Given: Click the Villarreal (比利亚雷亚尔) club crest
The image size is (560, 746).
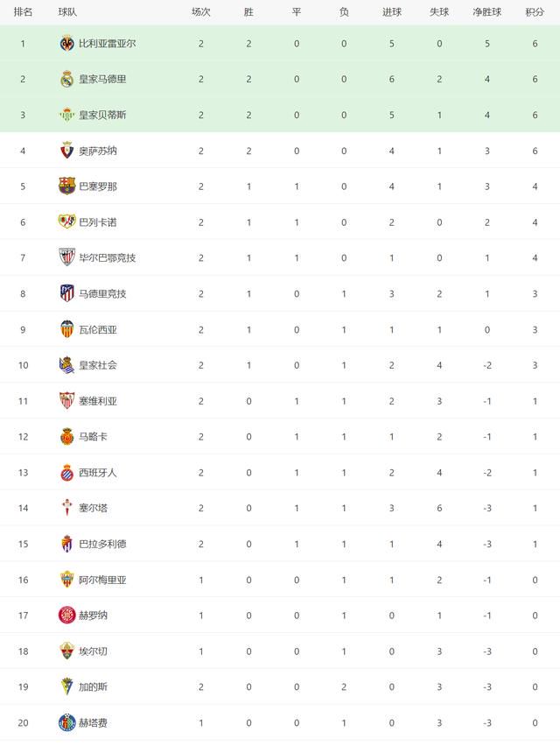Looking at the screenshot, I should click(x=67, y=43).
